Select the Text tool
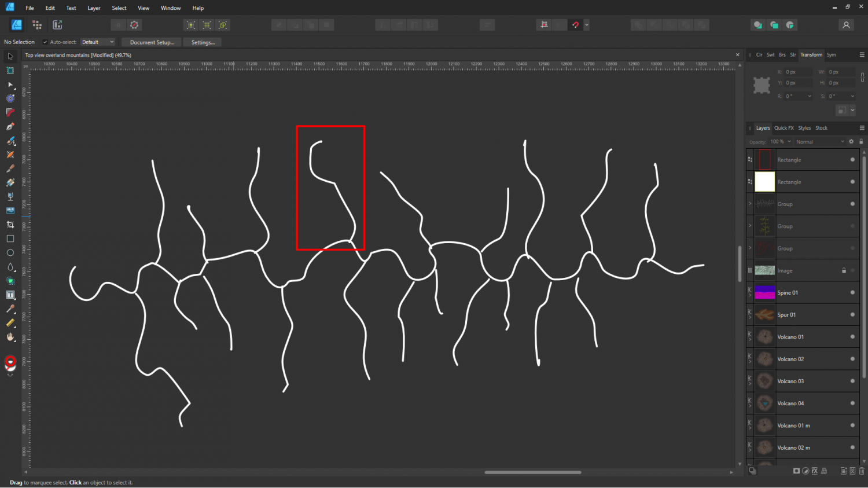This screenshot has width=868, height=488. (x=10, y=295)
